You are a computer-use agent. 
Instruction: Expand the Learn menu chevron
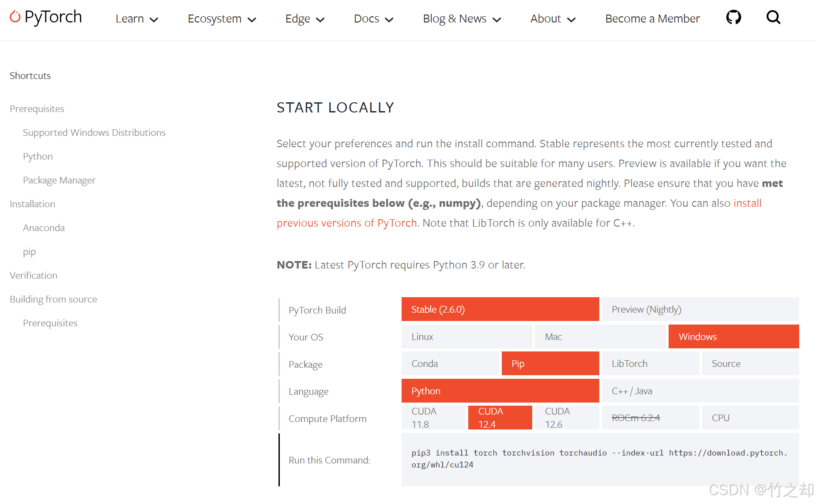pos(154,20)
